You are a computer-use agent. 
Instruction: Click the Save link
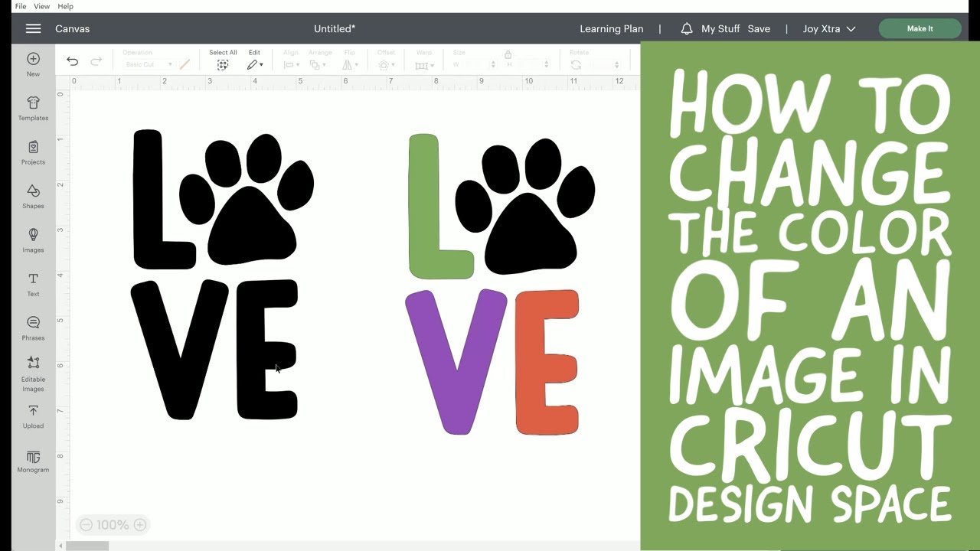[759, 28]
